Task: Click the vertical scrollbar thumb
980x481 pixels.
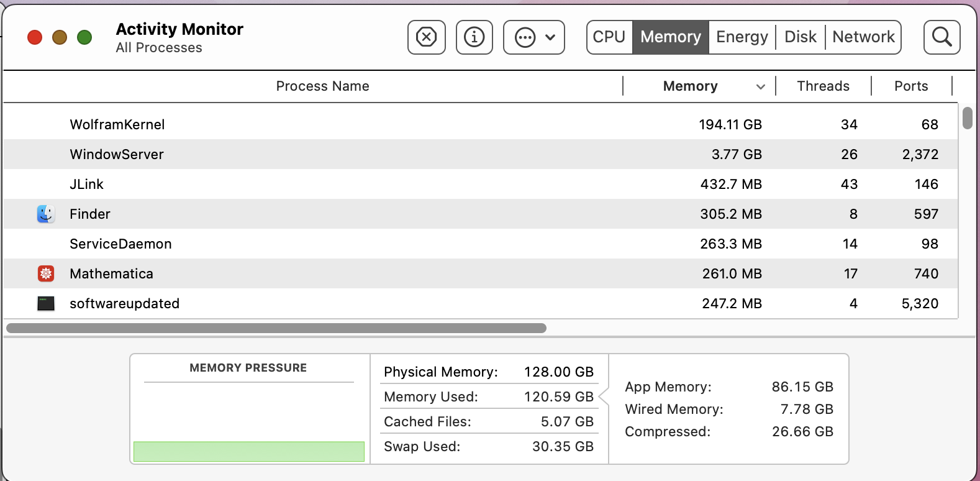Action: 968,118
